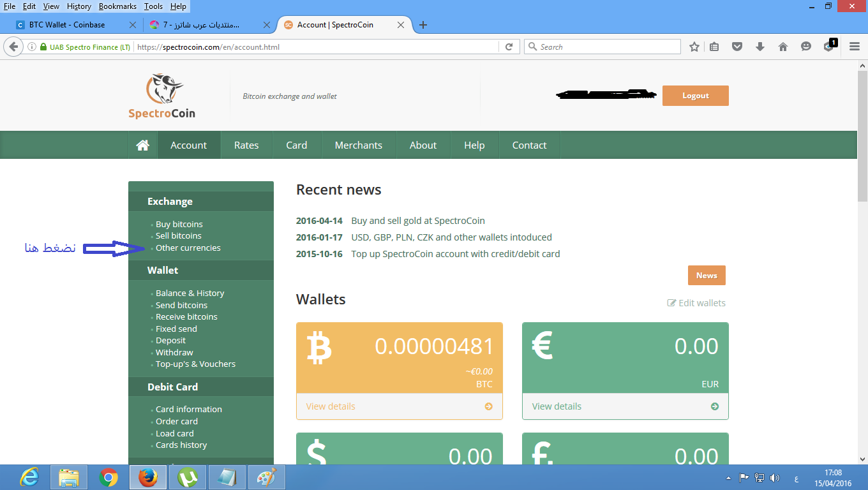Reload the page with the refresh icon
This screenshot has height=490, width=868.
point(509,47)
